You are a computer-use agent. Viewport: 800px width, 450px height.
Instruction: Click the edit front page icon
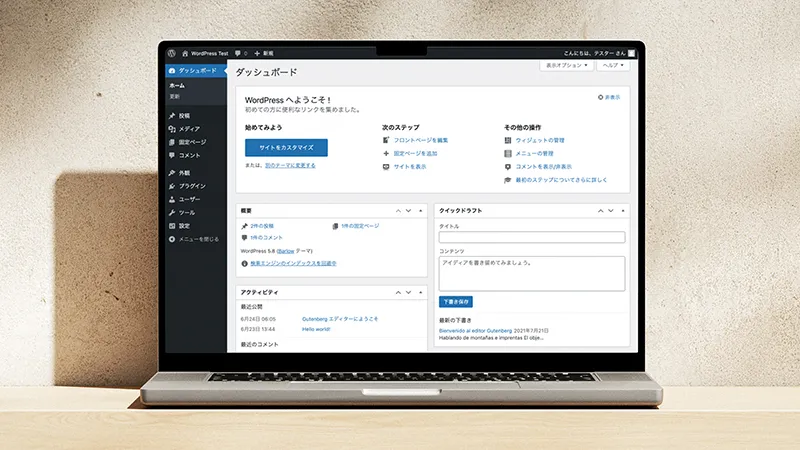[x=386, y=140]
